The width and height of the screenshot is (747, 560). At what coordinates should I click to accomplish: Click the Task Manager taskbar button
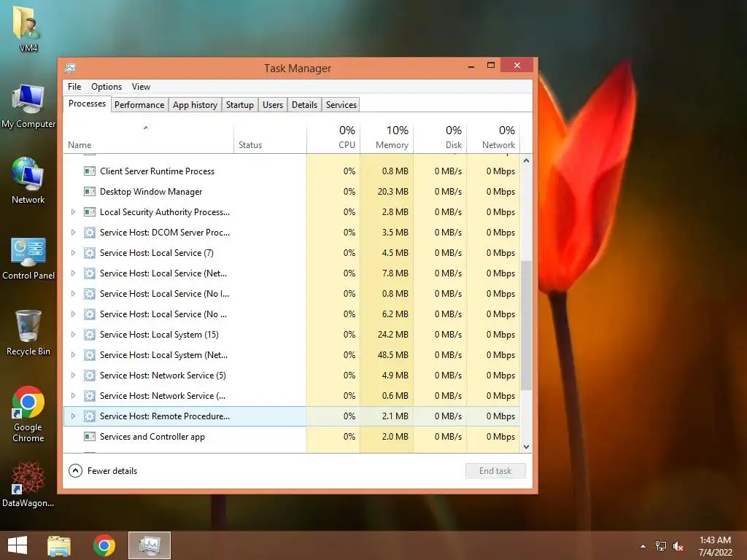click(x=150, y=545)
